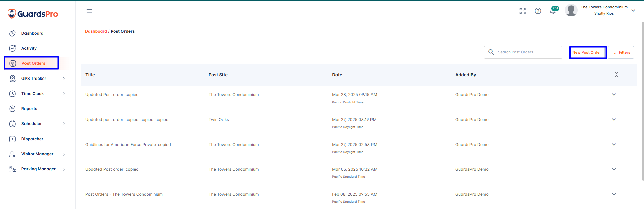
Task: Click the page vertical scrollbar
Action: point(643,101)
